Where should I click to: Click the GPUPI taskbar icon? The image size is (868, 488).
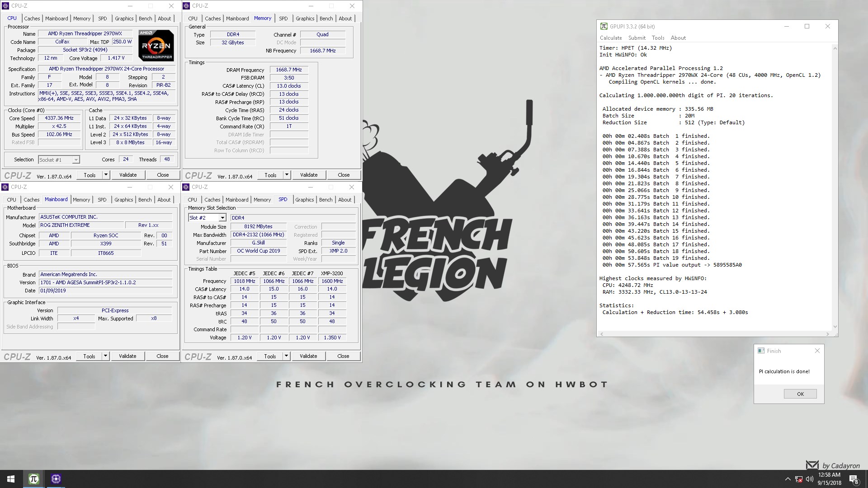click(x=33, y=479)
